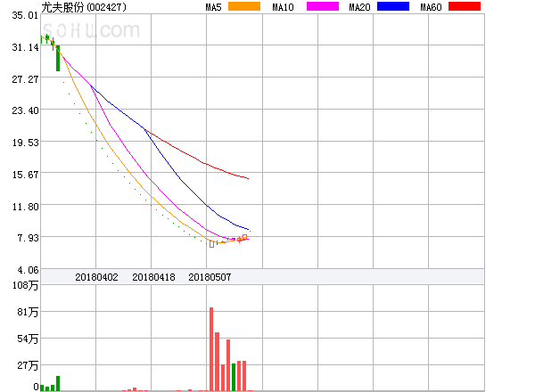Click the tallest green volume bar at chart start

[58, 383]
